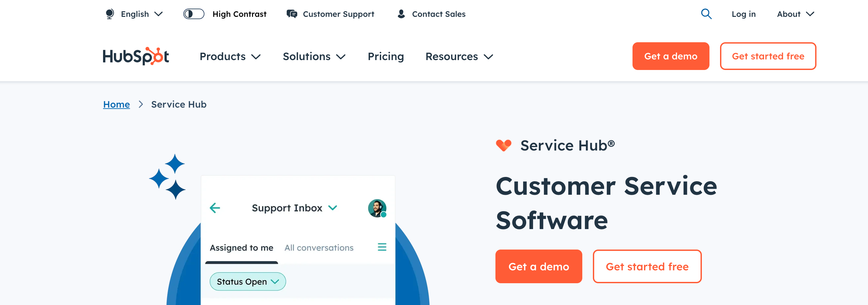Select the Assigned to me tab
This screenshot has width=868, height=305.
point(241,248)
